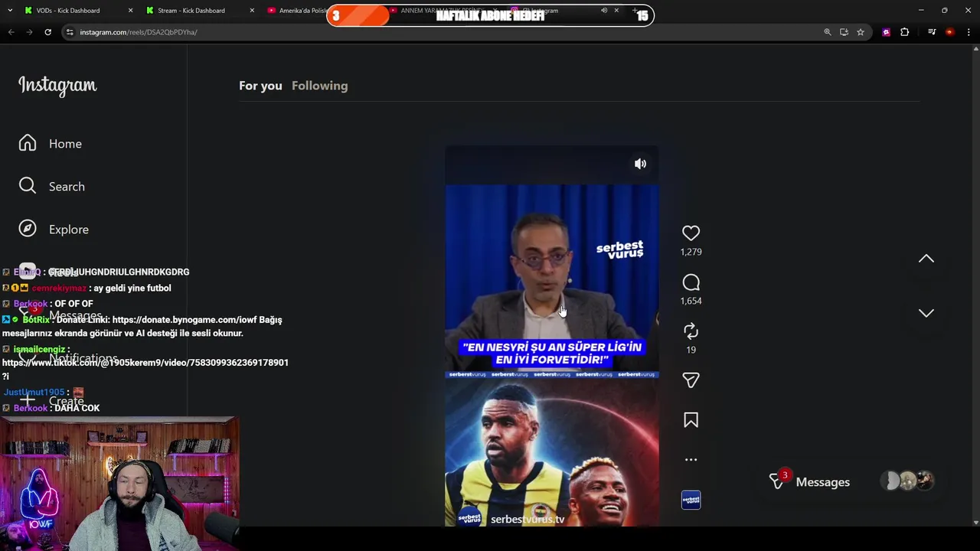This screenshot has width=980, height=551.
Task: Click the house icon next to Home
Action: 28,143
